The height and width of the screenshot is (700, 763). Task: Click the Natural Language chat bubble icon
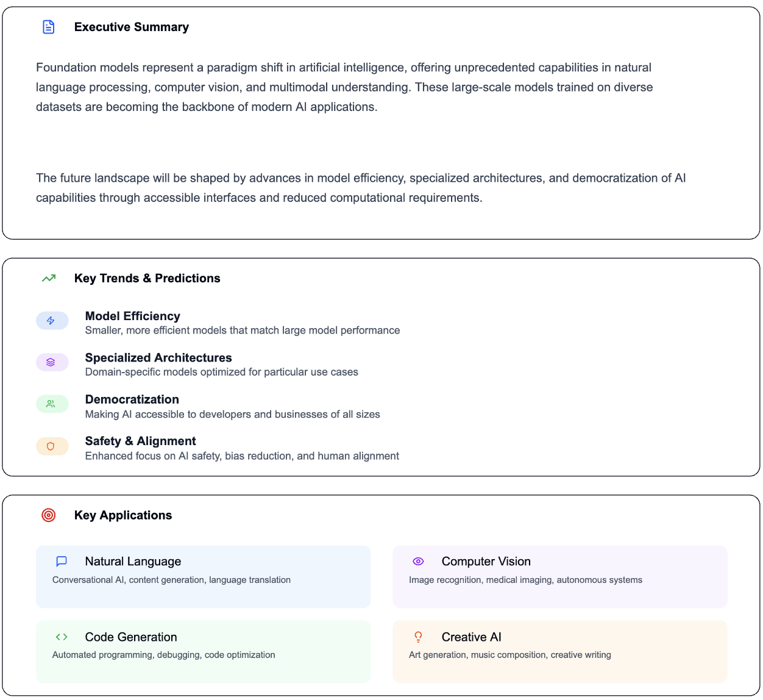[62, 561]
